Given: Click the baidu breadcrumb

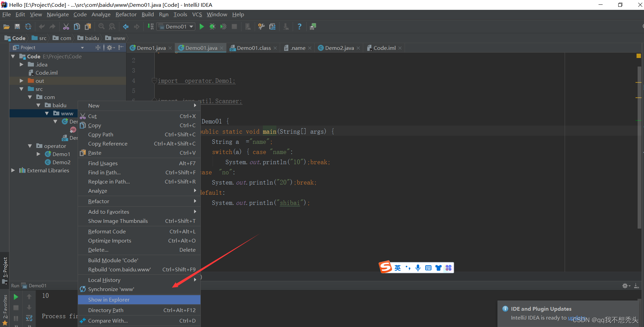Looking at the screenshot, I should click(88, 38).
